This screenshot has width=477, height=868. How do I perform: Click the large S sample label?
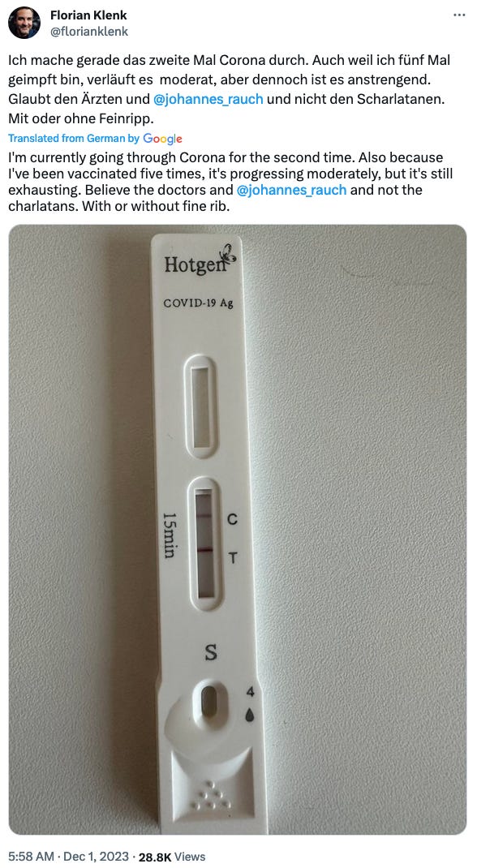tap(211, 652)
